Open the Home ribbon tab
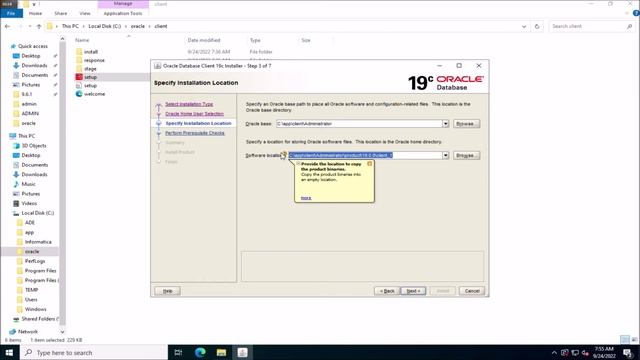This screenshot has width=640, height=360. coord(35,13)
